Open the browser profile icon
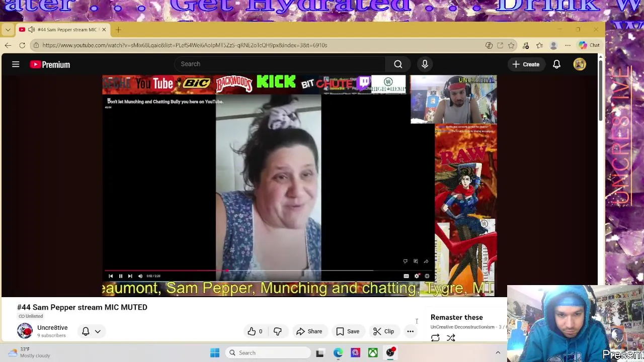Screen dimensions: 644x362 click(x=553, y=45)
